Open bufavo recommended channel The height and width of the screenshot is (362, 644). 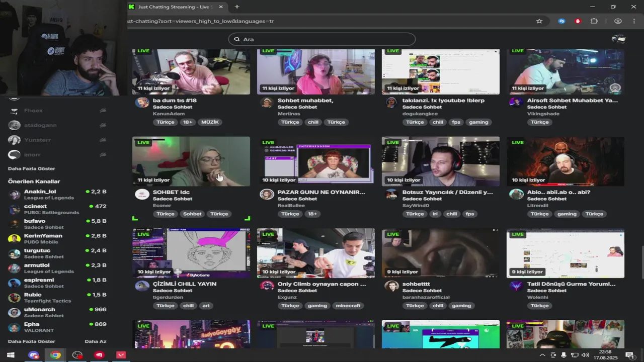57,224
